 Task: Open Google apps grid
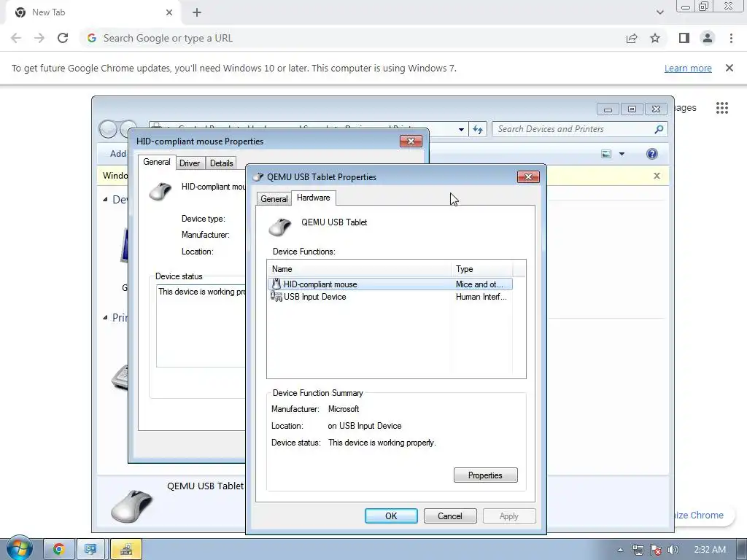point(721,108)
